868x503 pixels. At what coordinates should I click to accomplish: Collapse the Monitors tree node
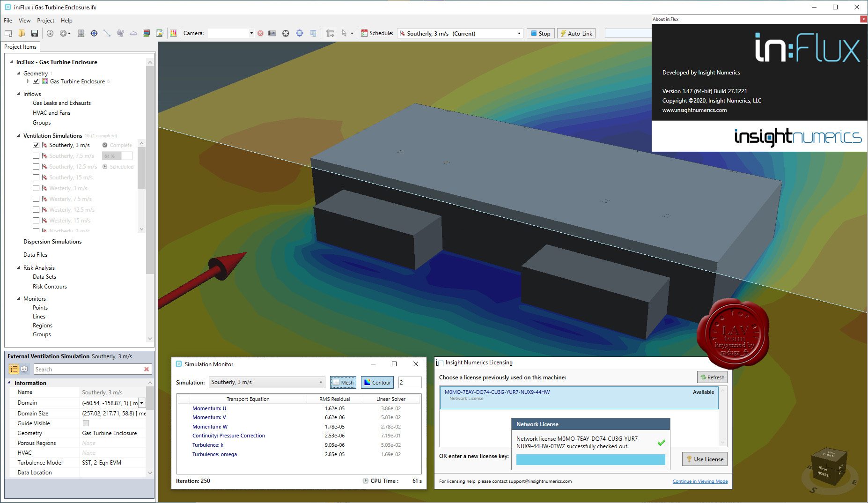tap(19, 298)
